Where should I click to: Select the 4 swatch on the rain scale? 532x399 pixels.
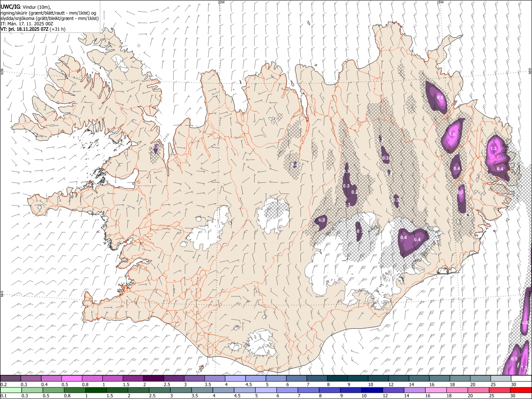tap(223, 390)
